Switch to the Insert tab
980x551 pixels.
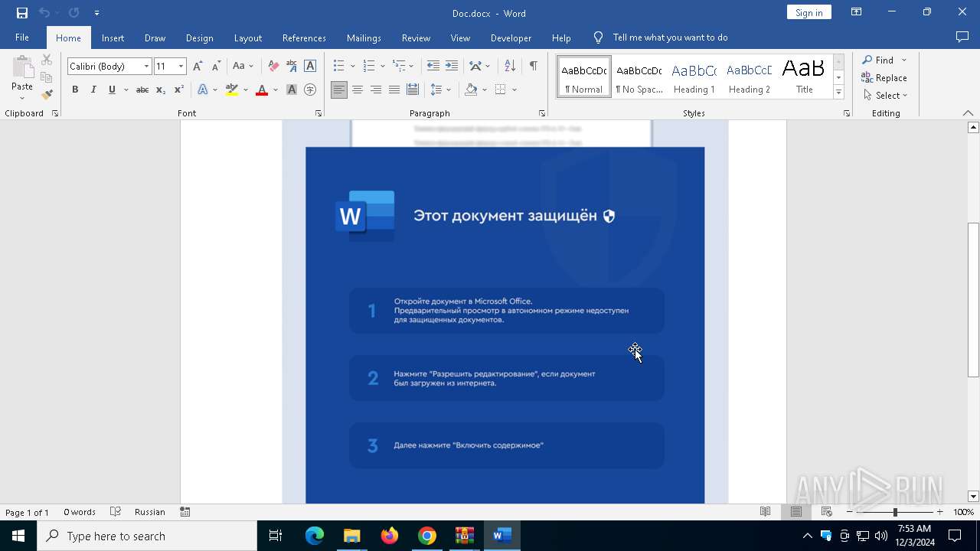(x=113, y=37)
